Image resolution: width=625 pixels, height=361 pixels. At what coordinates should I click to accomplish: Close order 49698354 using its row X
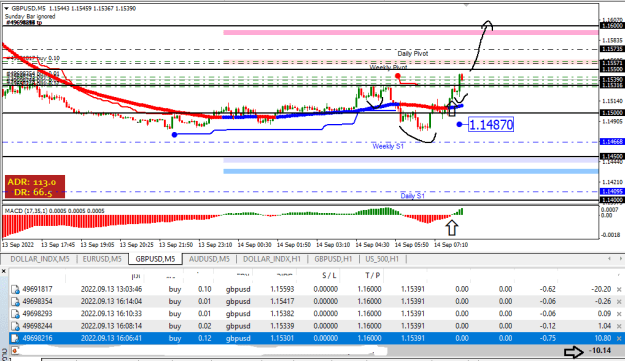[619, 302]
